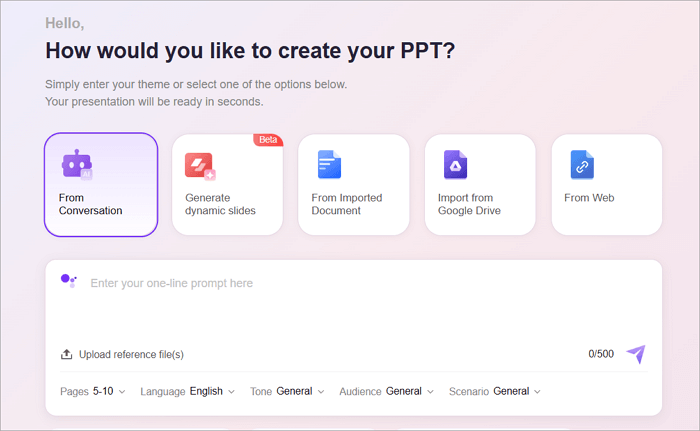Click the Google Drive icon
This screenshot has height=431, width=700.
[456, 165]
